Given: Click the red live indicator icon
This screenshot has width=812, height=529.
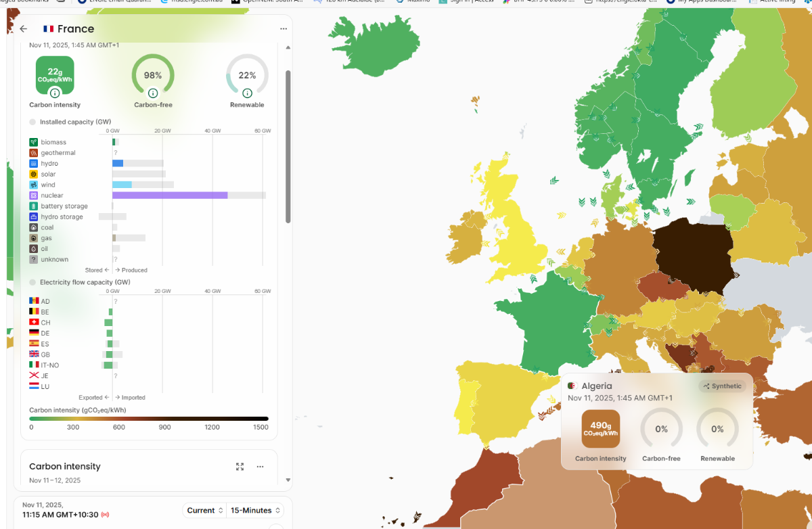Looking at the screenshot, I should (x=105, y=515).
